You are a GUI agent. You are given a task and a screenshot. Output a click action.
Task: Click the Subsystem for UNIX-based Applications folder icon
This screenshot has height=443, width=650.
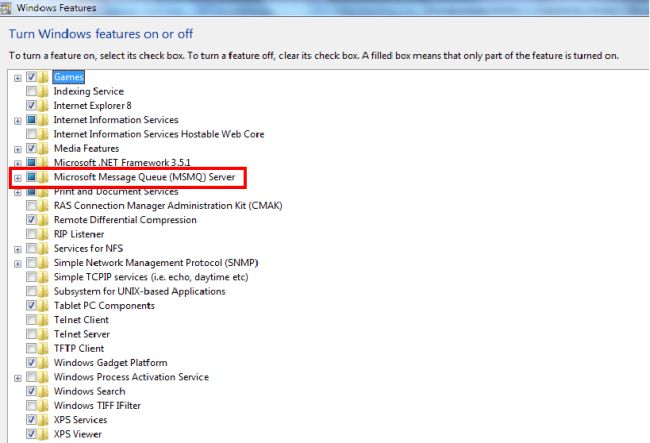point(43,291)
